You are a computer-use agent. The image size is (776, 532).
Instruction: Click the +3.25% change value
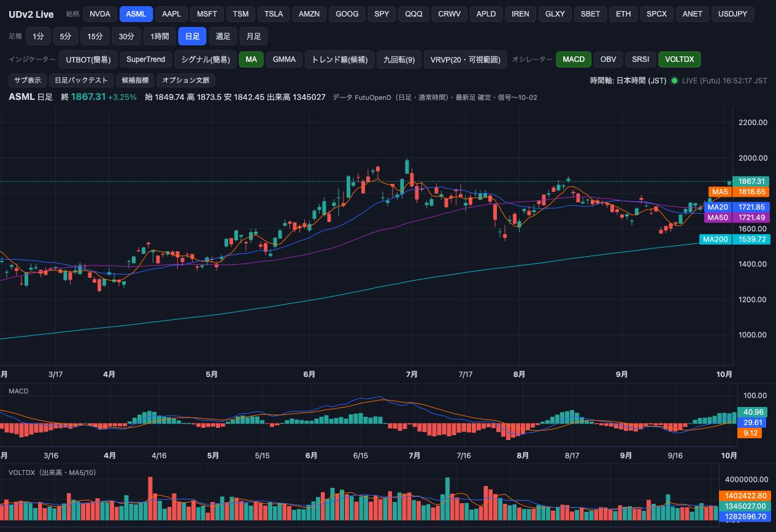pyautogui.click(x=122, y=97)
